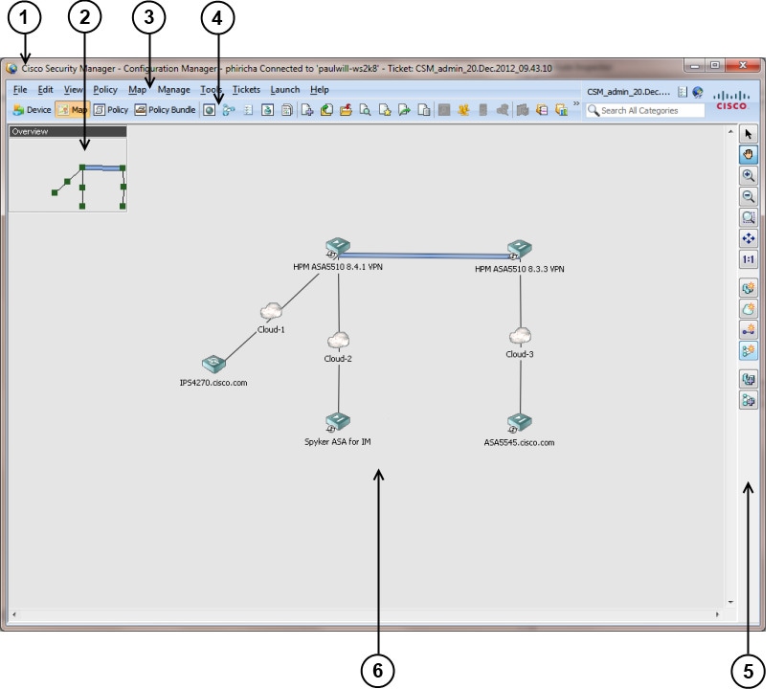Viewport: 784px width, 689px height.
Task: Switch to Map view
Action: point(73,110)
